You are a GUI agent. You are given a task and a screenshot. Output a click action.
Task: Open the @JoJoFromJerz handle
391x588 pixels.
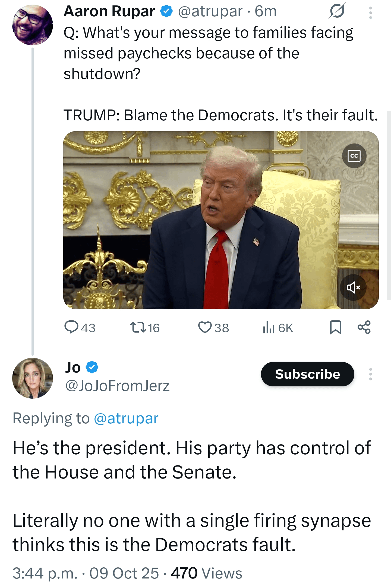coord(117,386)
